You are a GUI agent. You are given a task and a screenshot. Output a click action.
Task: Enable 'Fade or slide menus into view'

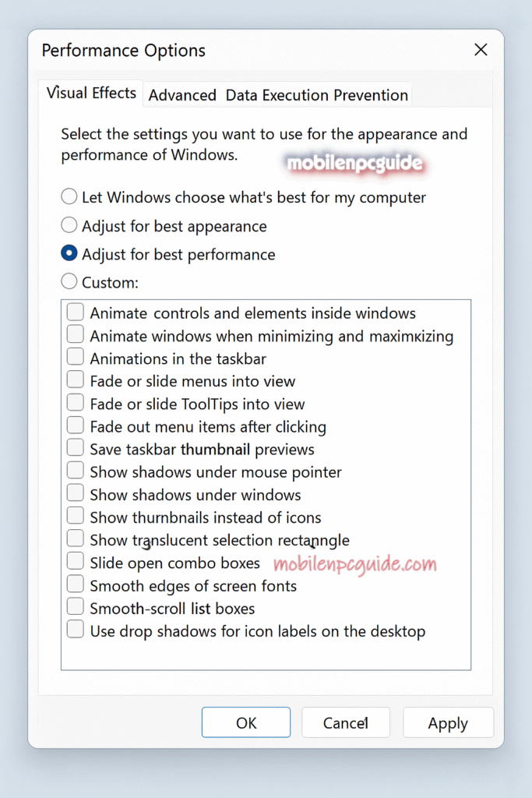pos(75,380)
